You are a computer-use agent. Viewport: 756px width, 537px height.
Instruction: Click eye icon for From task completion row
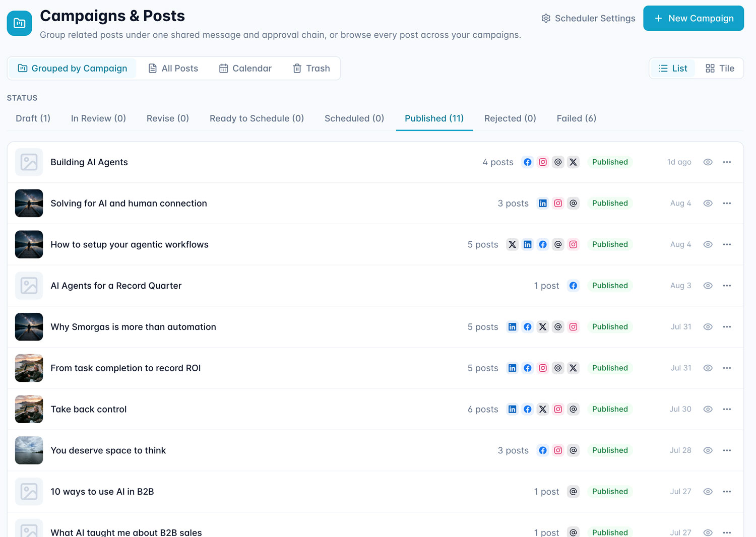coord(708,368)
